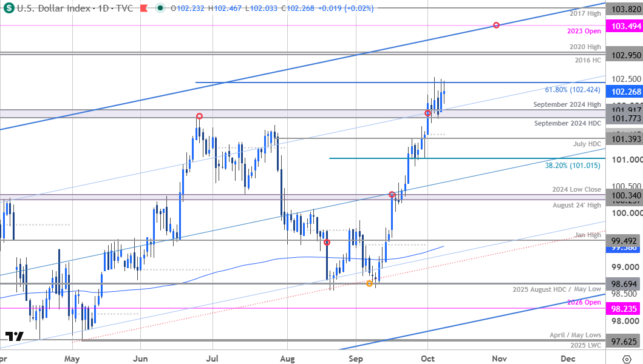This screenshot has width=643, height=364.
Task: Click the July HDC annotation label
Action: (x=587, y=144)
